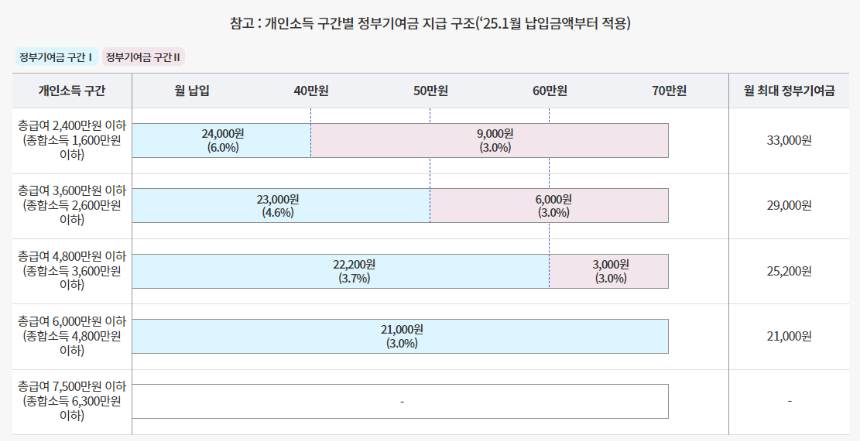Click the blue bar '24,000원 (6.0%)'
Screen dimensions: 860x441
[x=222, y=140]
